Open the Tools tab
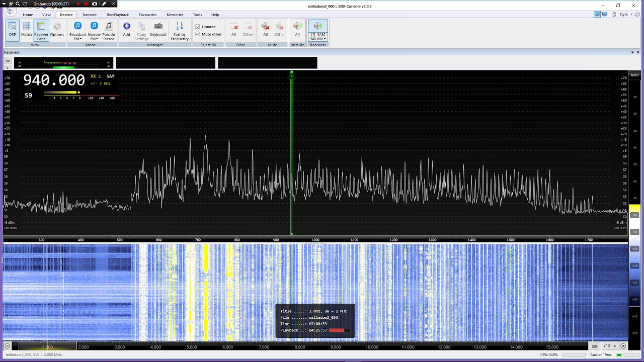Image resolution: width=644 pixels, height=362 pixels. pyautogui.click(x=197, y=15)
